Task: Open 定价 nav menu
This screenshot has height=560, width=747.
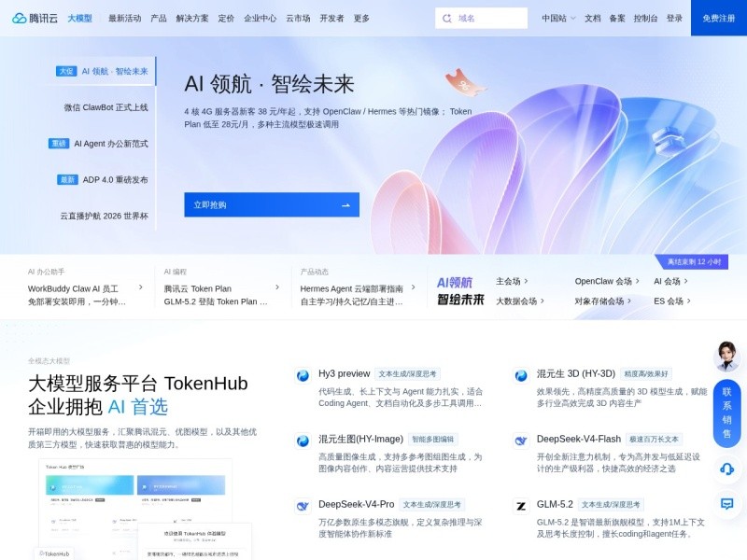Action: [226, 18]
